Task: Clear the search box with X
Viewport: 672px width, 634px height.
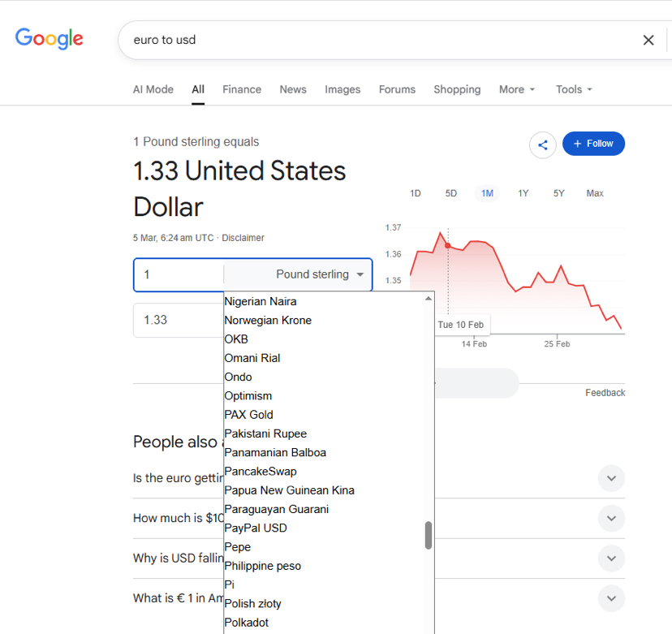Action: coord(648,40)
